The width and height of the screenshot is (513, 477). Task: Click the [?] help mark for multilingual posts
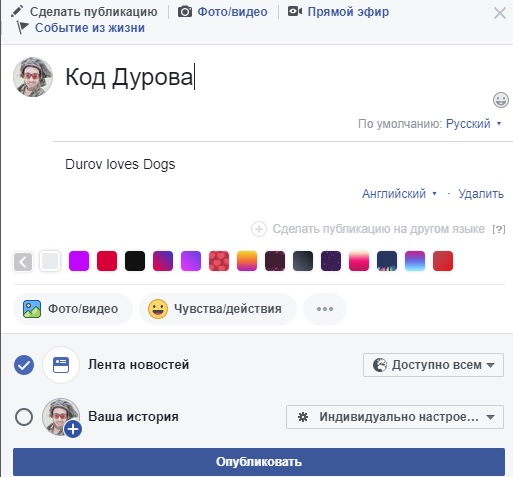point(499,229)
